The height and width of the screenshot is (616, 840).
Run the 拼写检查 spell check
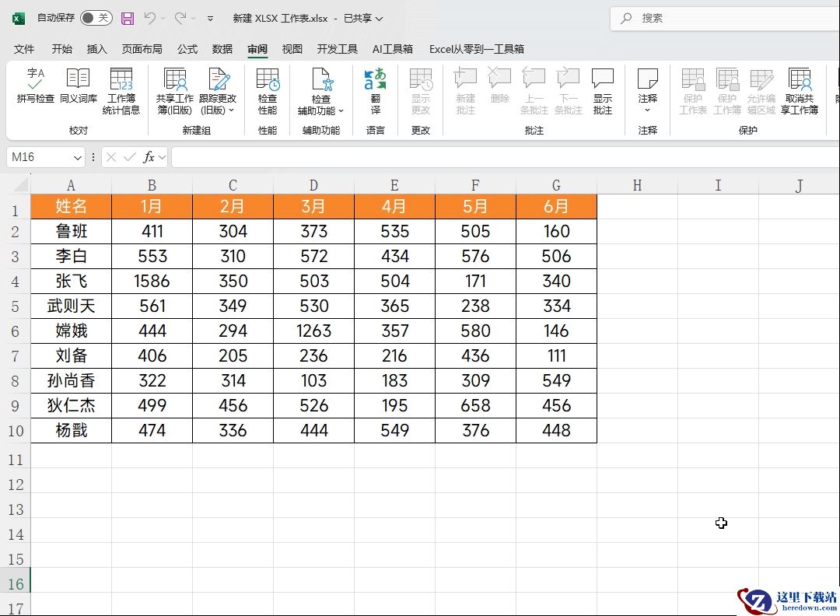click(35, 86)
